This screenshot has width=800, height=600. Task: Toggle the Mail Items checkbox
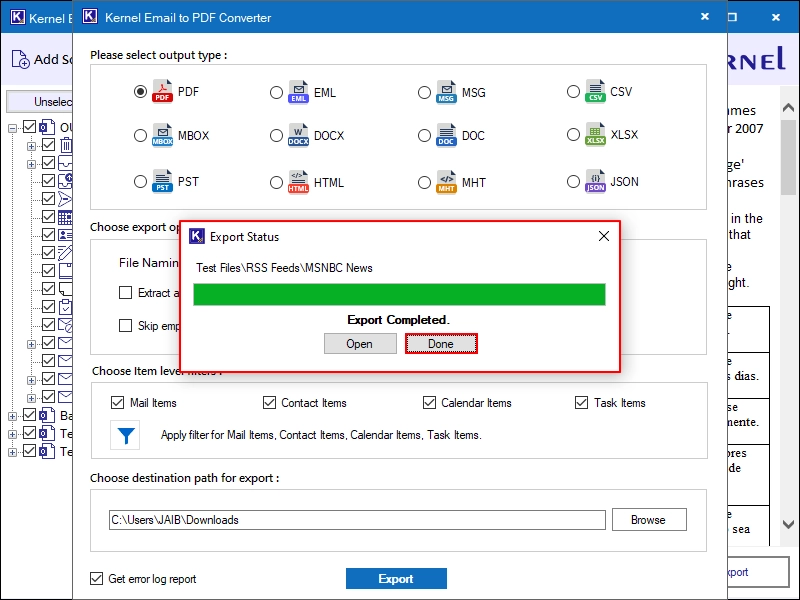point(117,403)
